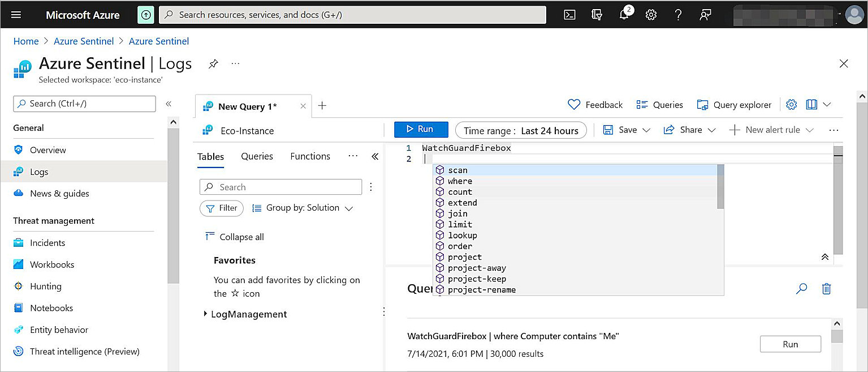Open directory and subscription filter icon
Screen dimensions: 868x372
pyautogui.click(x=597, y=15)
